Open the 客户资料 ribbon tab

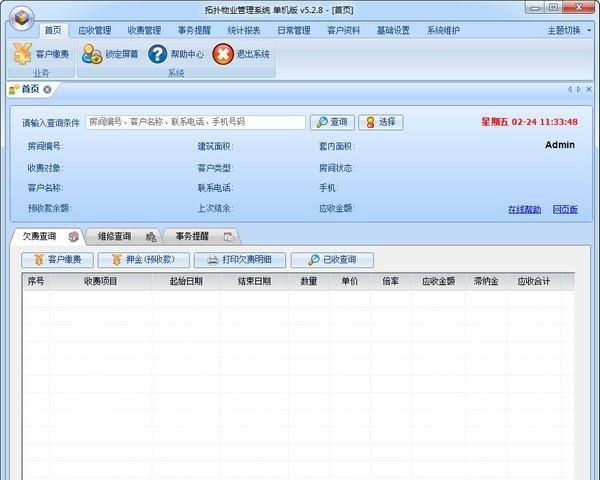(344, 30)
